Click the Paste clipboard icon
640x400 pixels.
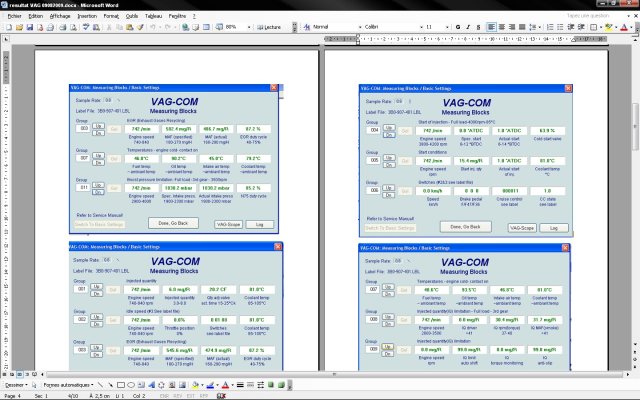130,27
